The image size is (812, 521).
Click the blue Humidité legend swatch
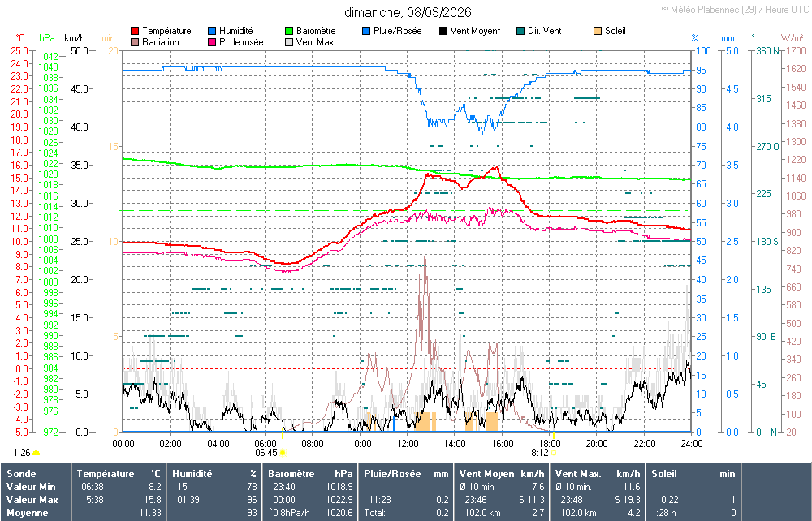[213, 31]
